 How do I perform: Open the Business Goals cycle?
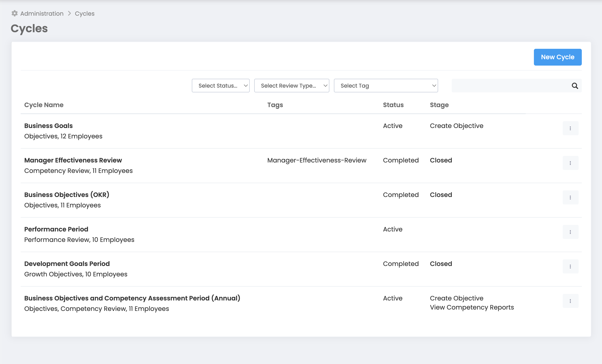[48, 125]
